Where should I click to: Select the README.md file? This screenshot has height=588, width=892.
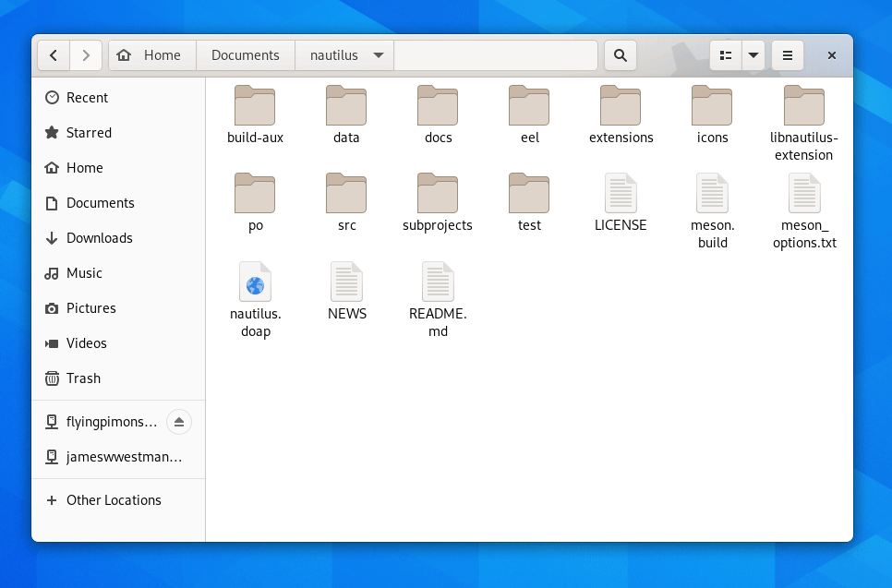pos(438,300)
